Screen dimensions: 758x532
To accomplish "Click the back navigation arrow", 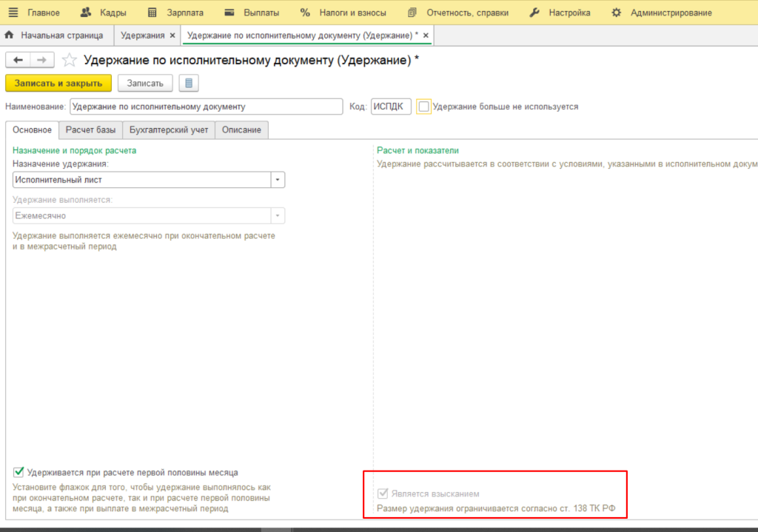I will tap(18, 61).
